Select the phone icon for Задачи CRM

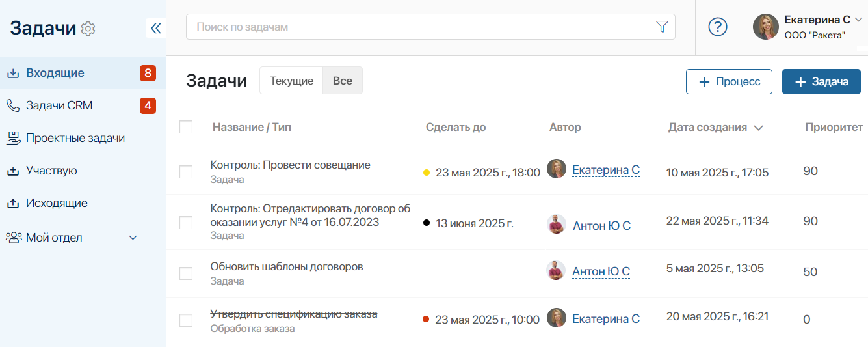(x=13, y=105)
